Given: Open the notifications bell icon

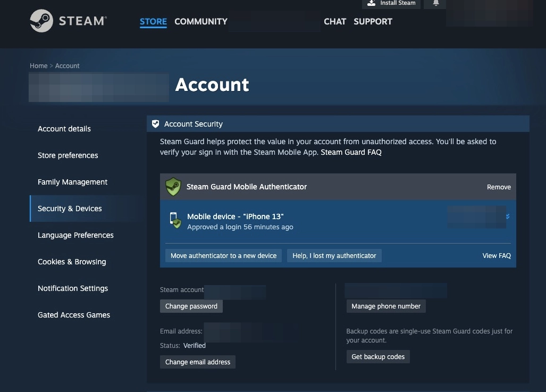Looking at the screenshot, I should click(x=435, y=3).
